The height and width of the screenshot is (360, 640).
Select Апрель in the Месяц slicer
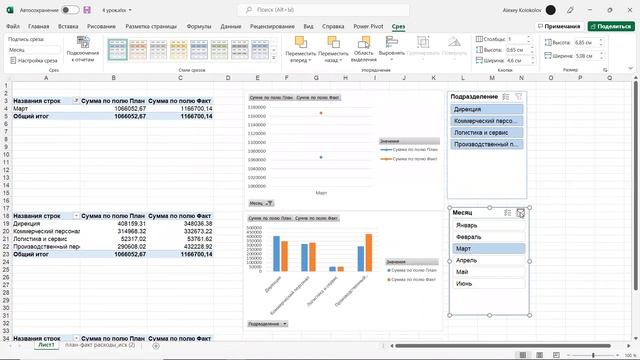489,260
